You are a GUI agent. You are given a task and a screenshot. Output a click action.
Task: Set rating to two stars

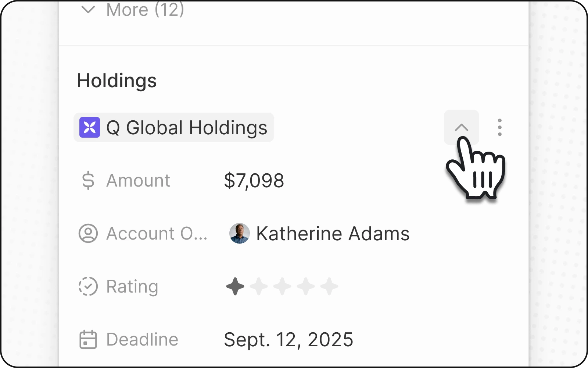[259, 286]
